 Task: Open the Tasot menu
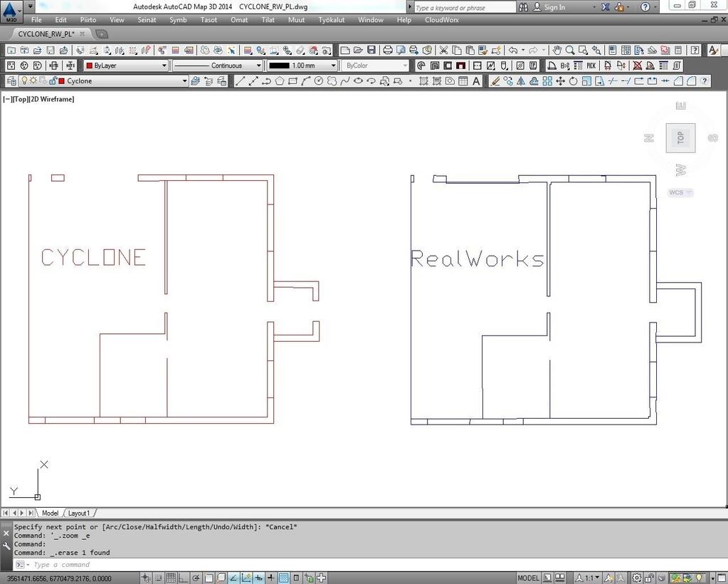click(209, 20)
